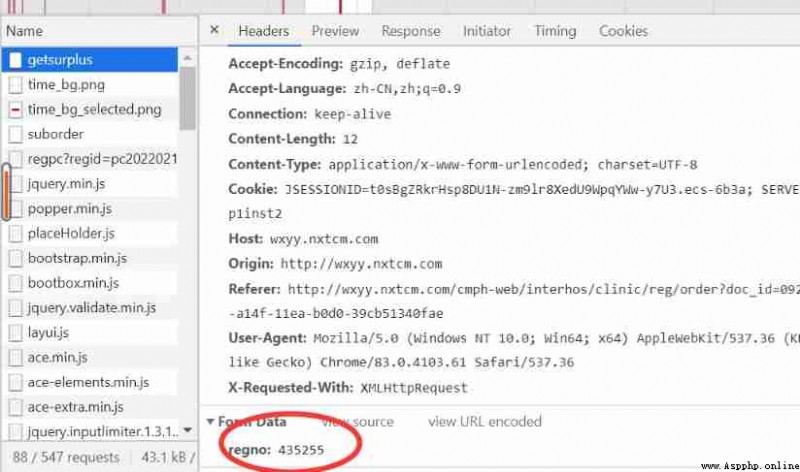Select X-Requested-With XMLHttpRequest line
This screenshot has height=472, width=800.
(x=348, y=388)
